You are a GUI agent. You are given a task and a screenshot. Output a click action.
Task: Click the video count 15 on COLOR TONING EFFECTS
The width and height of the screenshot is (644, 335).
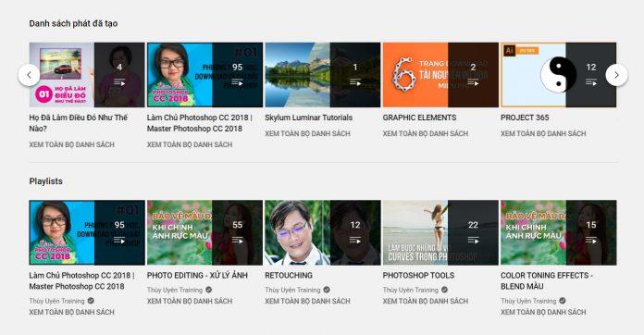click(591, 225)
